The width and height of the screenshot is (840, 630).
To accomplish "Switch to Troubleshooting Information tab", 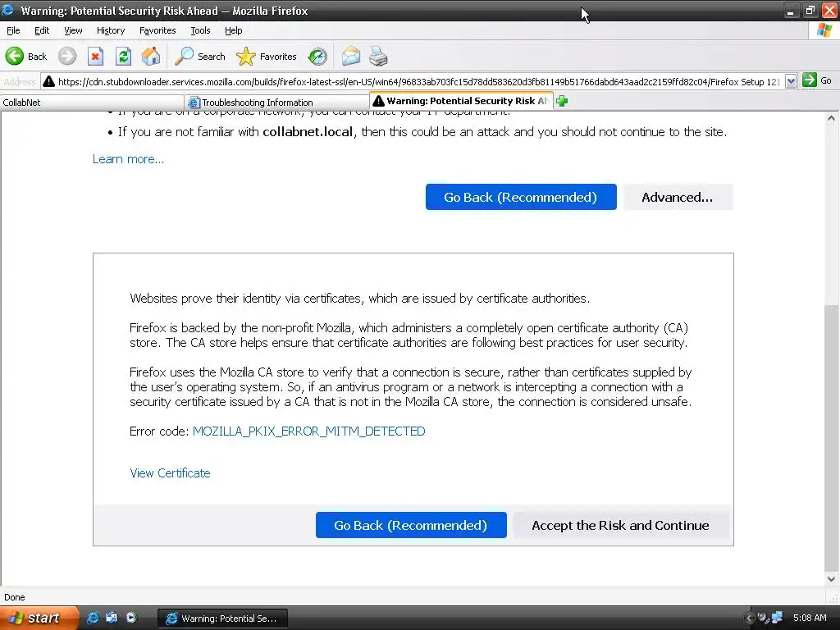I will point(276,103).
